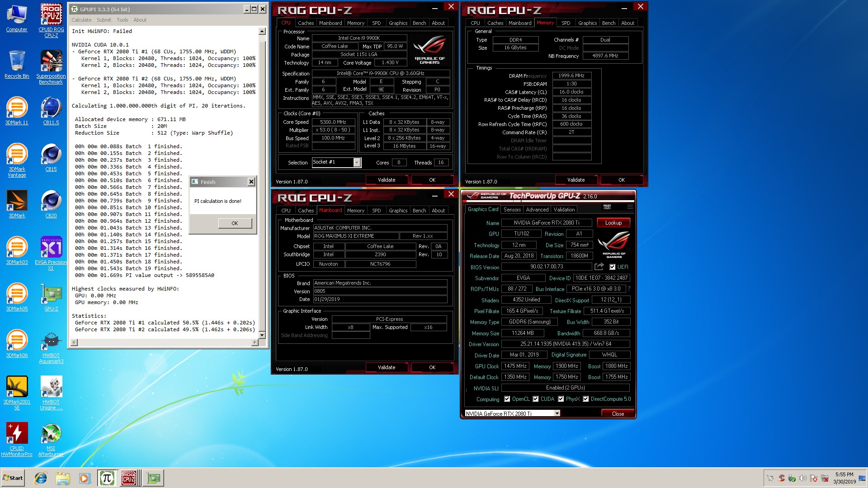Click the CCleaner system tray icon
The height and width of the screenshot is (488, 868).
(x=781, y=478)
